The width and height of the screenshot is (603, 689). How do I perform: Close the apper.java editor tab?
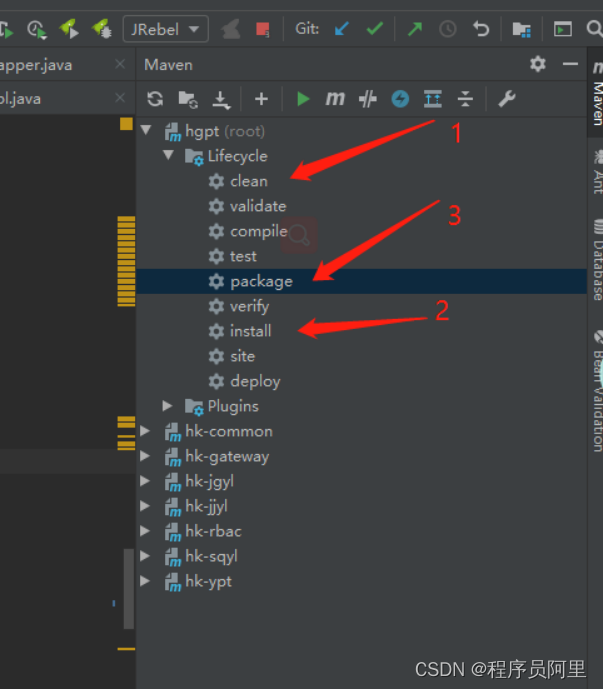120,65
